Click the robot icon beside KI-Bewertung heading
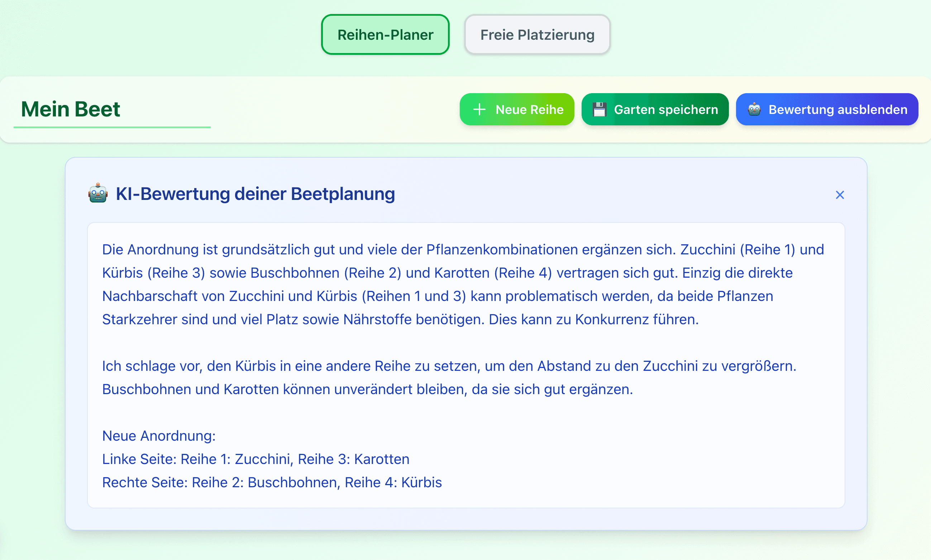Screen dimensions: 931x560 [98, 194]
